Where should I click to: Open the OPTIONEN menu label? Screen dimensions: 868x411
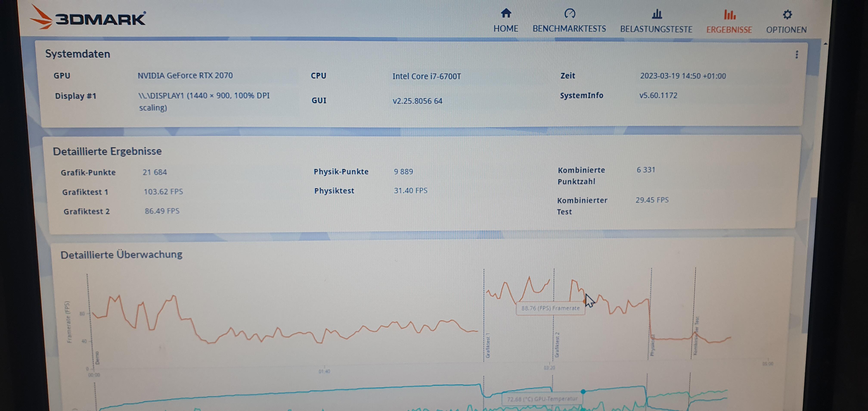[x=786, y=30]
